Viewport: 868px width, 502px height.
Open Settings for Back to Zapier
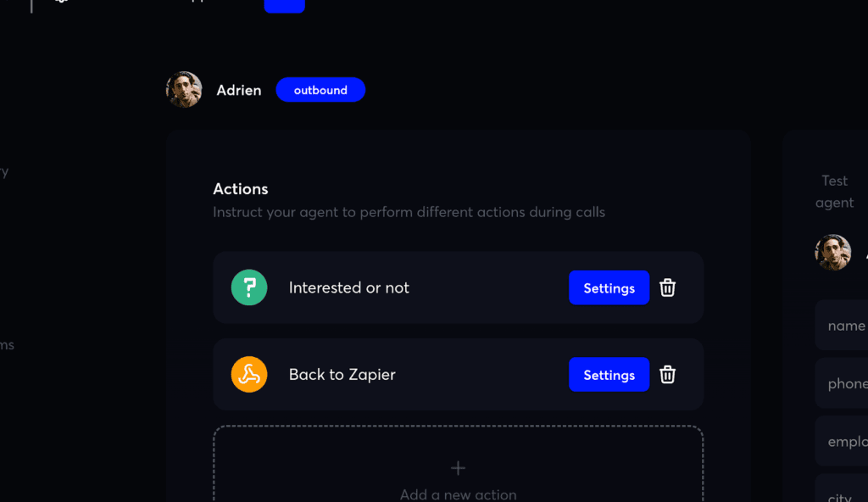pyautogui.click(x=609, y=374)
